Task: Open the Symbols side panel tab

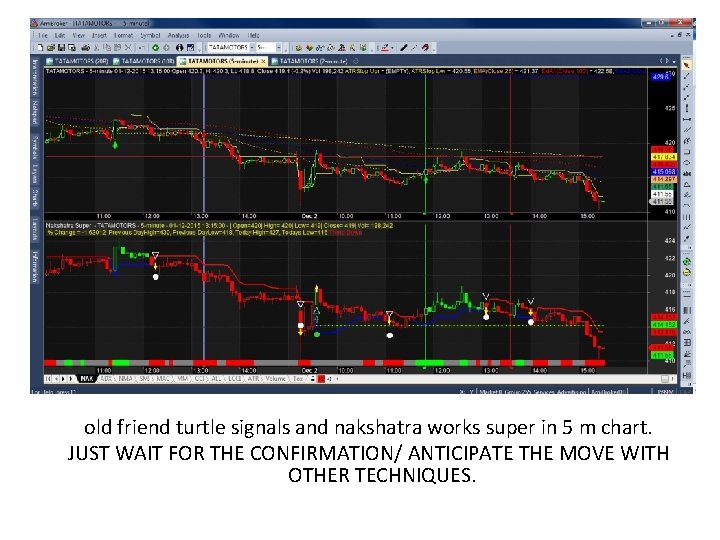Action: click(x=35, y=147)
